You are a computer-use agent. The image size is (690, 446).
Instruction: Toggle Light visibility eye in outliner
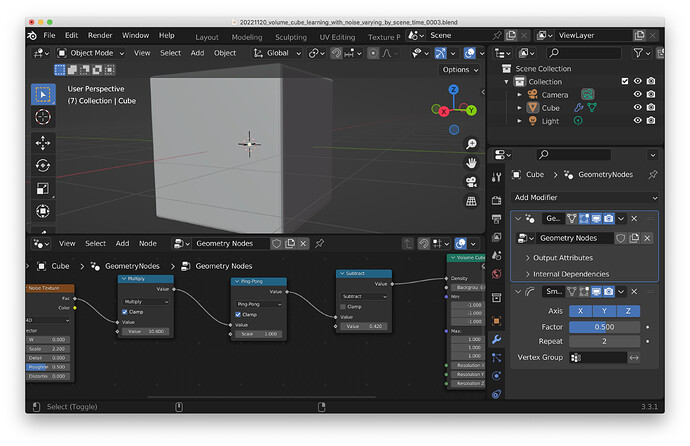point(637,121)
